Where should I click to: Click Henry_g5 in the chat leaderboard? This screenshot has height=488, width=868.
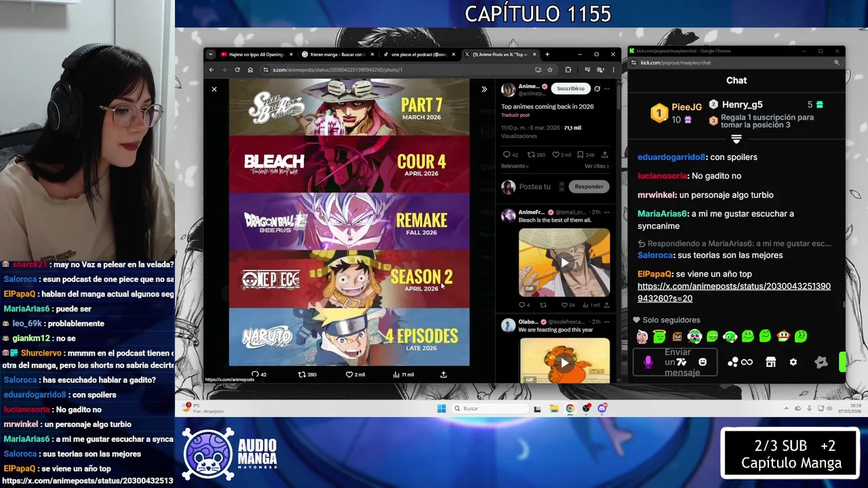click(x=742, y=104)
